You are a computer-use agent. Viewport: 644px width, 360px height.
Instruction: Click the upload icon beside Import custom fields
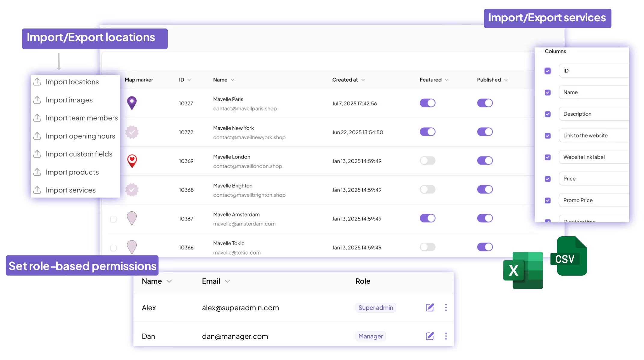point(37,154)
